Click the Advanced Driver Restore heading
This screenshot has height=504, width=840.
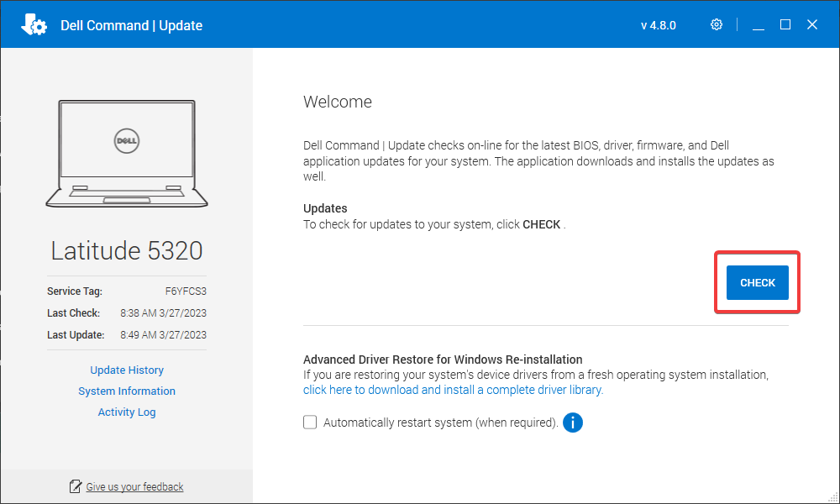(443, 360)
